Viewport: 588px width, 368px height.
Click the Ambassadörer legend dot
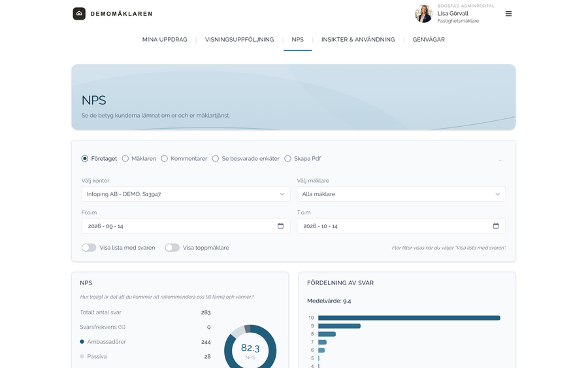click(82, 342)
